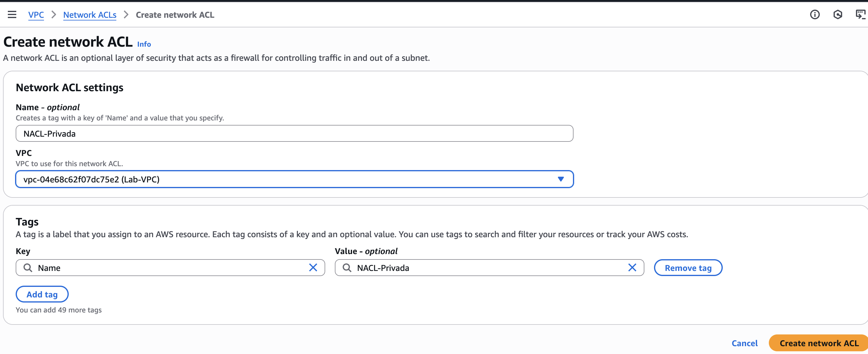Click into the tag Key input
Screen dimensions: 868x354
pos(168,268)
